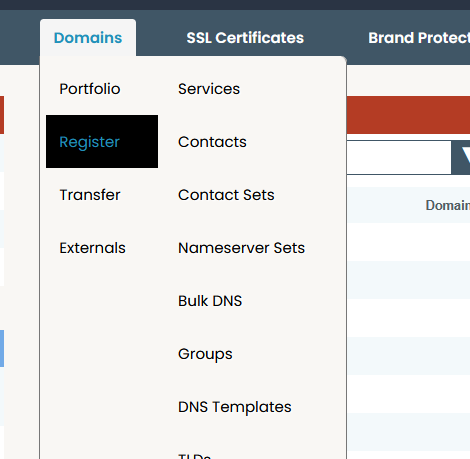Image resolution: width=470 pixels, height=459 pixels.
Task: Open the Brand Protection tab
Action: tap(419, 38)
